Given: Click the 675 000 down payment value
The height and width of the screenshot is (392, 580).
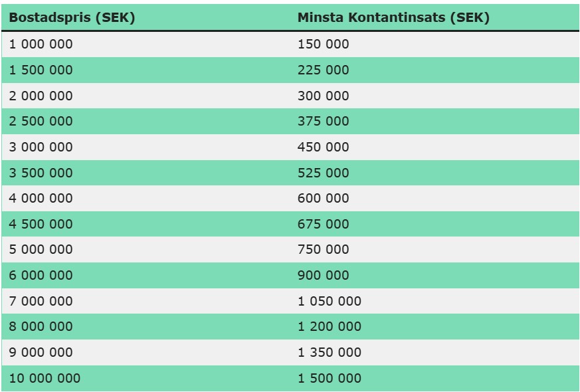Looking at the screenshot, I should pos(323,224).
